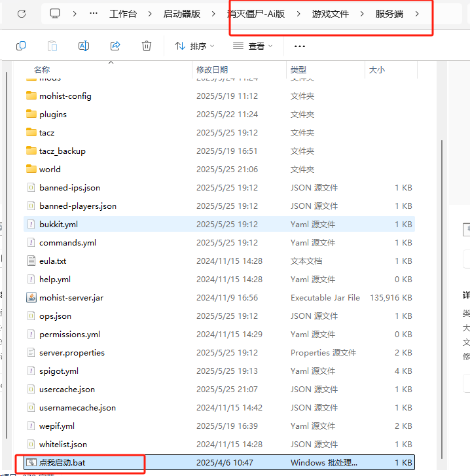Click the Delete trash icon
The width and height of the screenshot is (470, 476).
tap(147, 46)
